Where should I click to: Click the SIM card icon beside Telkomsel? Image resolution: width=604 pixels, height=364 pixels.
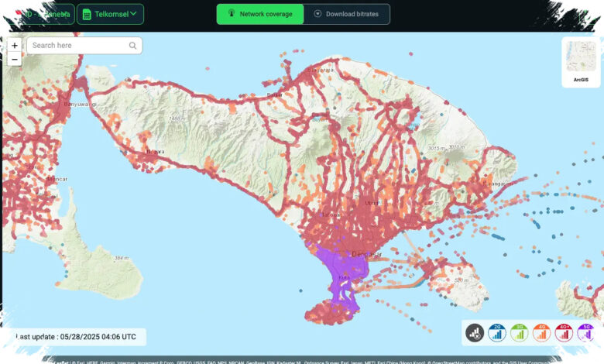tap(87, 14)
